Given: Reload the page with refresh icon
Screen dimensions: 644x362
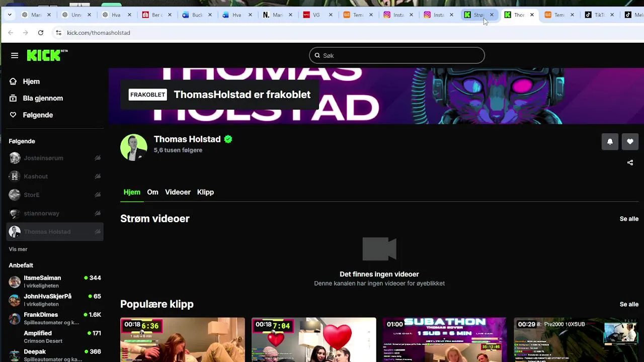Looking at the screenshot, I should [x=41, y=33].
